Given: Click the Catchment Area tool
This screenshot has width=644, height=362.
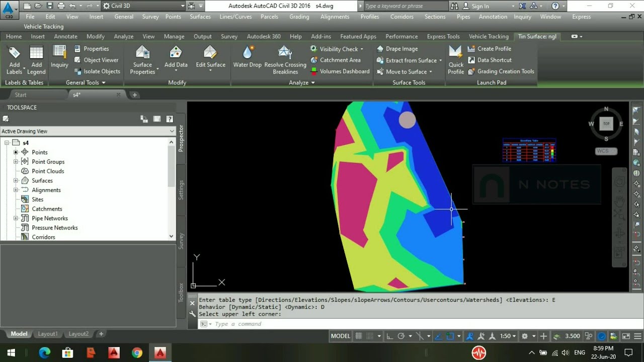Looking at the screenshot, I should pyautogui.click(x=335, y=60).
